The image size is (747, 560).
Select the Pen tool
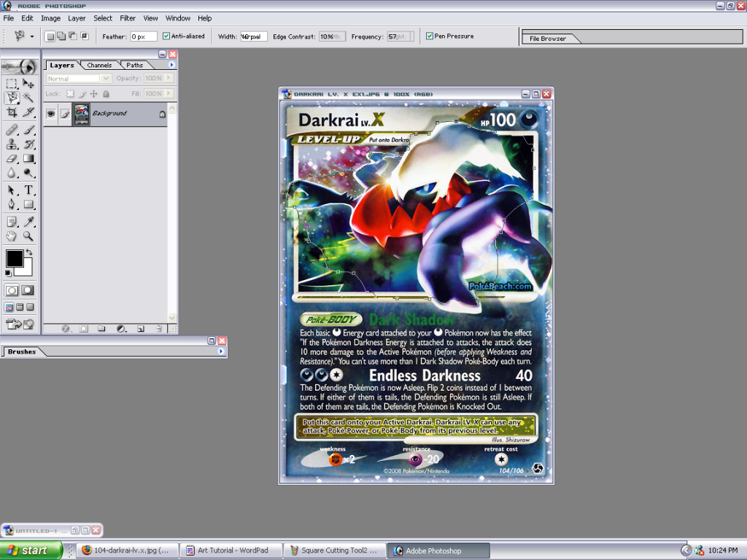tap(12, 204)
